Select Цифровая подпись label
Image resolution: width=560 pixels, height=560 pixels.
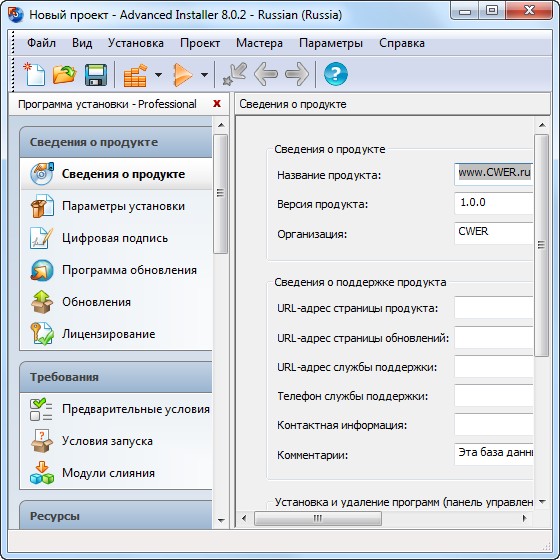point(115,238)
